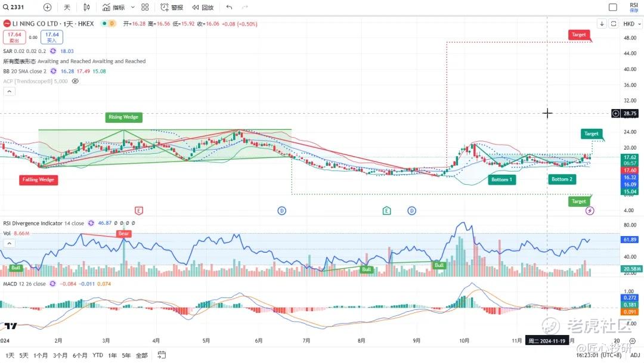The image size is (644, 363).
Task: Select the Bottom 1 label
Action: [x=501, y=179]
